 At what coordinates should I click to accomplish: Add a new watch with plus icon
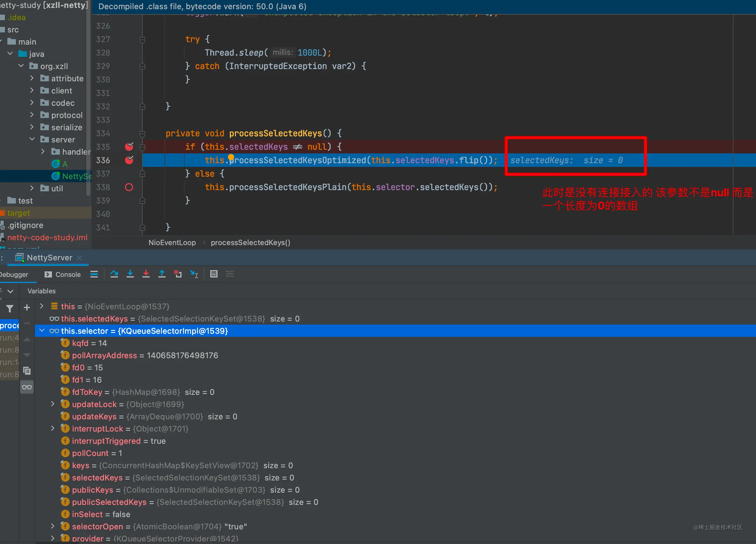tap(27, 307)
